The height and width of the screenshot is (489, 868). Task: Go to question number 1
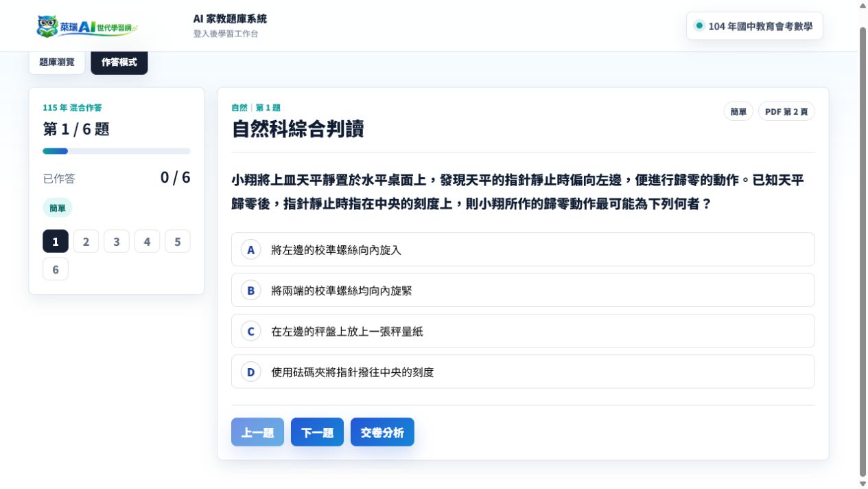click(56, 241)
